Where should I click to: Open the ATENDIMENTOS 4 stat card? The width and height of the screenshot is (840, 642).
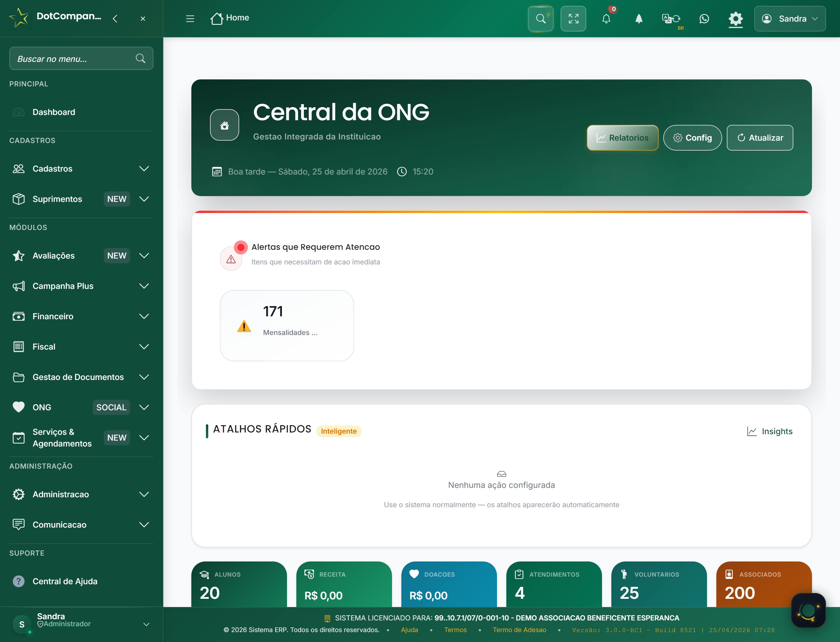[554, 584]
